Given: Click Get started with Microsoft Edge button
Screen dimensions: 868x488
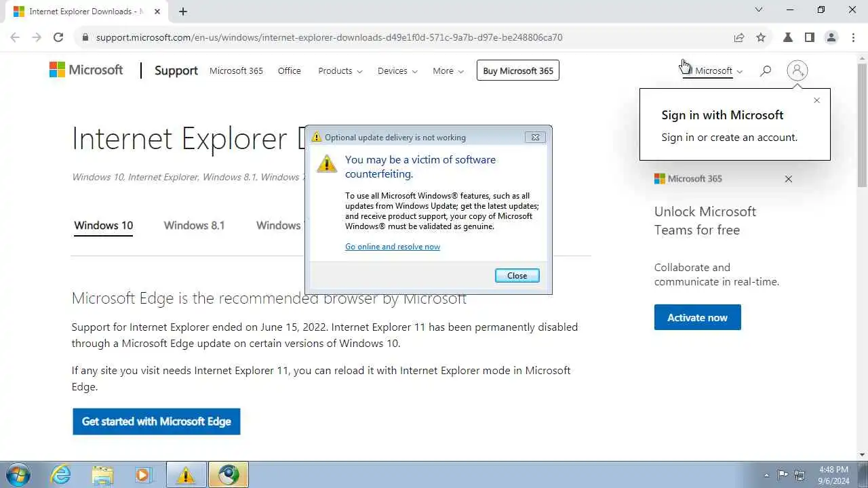Looking at the screenshot, I should click(x=157, y=422).
